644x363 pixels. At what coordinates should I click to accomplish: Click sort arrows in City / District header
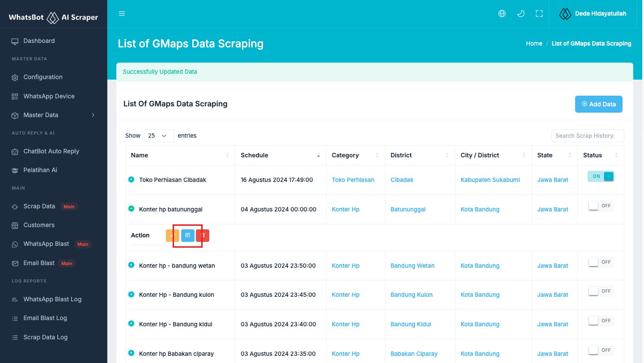click(524, 156)
